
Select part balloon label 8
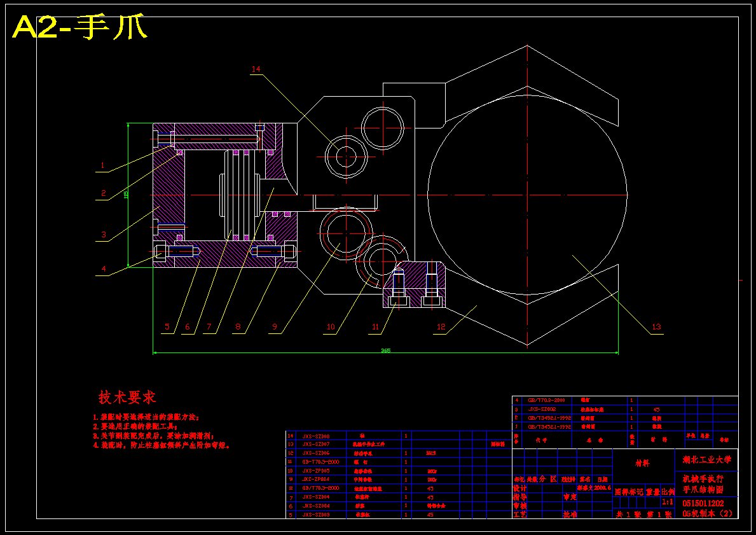pyautogui.click(x=238, y=327)
